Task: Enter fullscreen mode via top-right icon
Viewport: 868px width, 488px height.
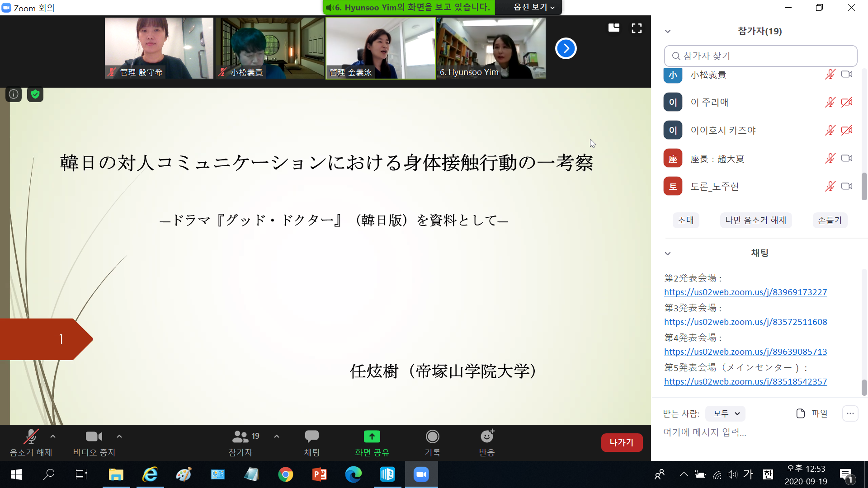Action: point(637,28)
